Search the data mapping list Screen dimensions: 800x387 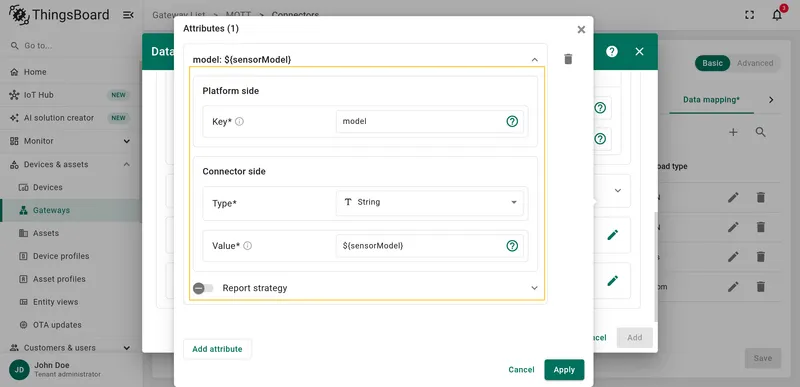(761, 133)
